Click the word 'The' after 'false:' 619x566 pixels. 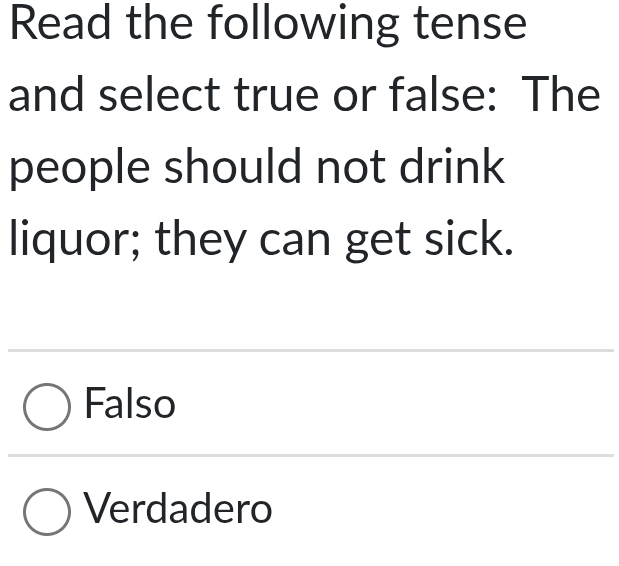coord(564,96)
